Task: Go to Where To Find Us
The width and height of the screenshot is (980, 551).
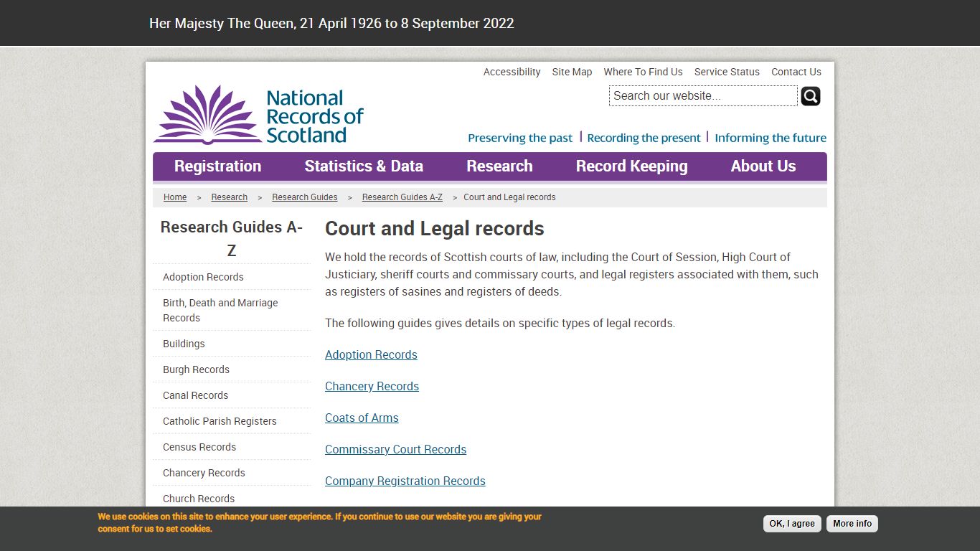Action: pos(643,72)
